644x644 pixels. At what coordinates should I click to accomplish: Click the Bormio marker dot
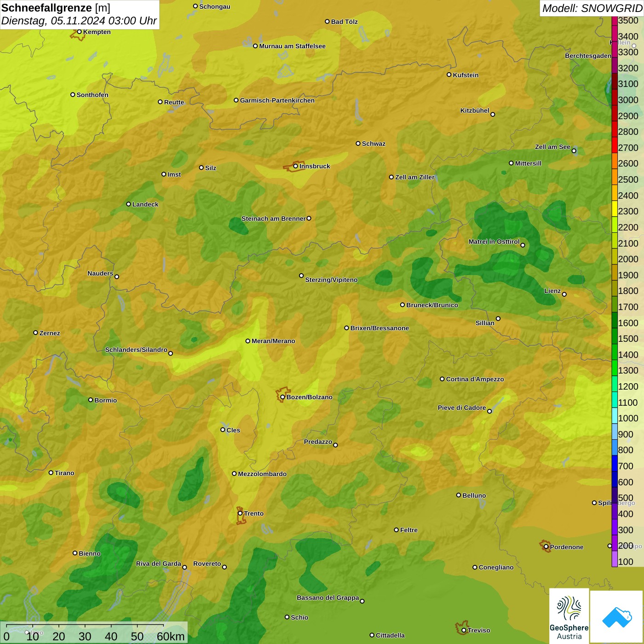pyautogui.click(x=91, y=400)
